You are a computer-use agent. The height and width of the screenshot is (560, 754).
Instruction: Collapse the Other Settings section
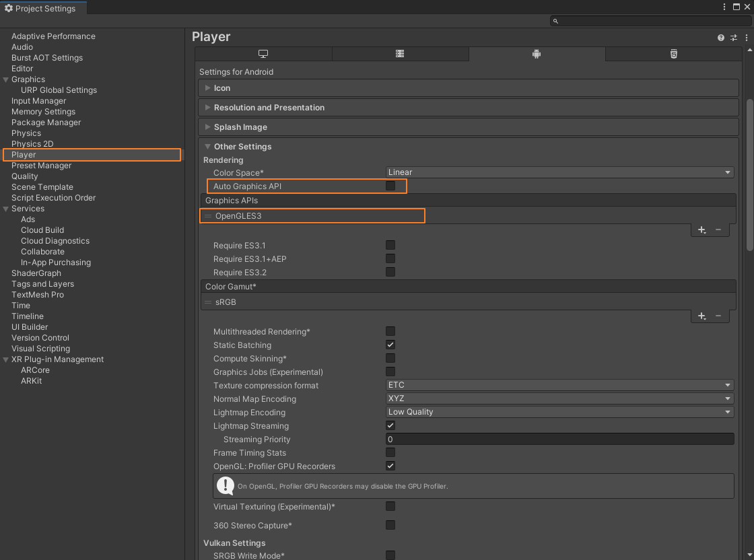pos(469,147)
